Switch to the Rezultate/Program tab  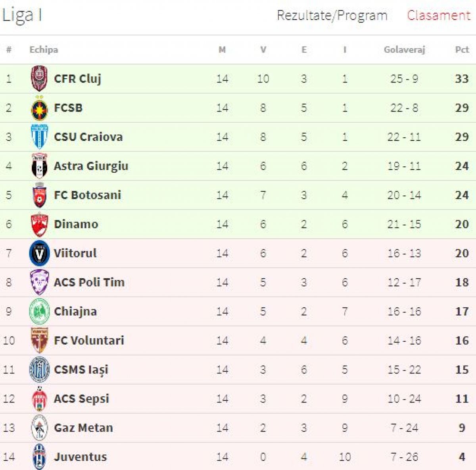click(x=332, y=15)
